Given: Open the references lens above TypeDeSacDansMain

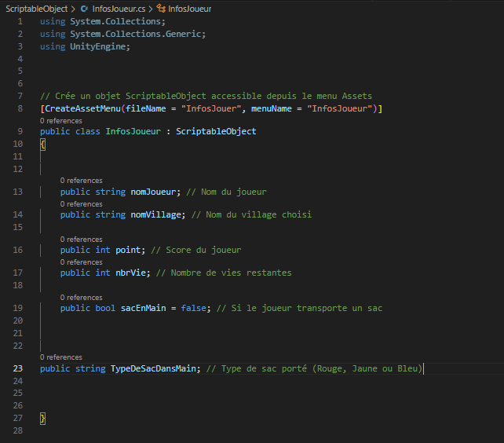Looking at the screenshot, I should [60, 357].
